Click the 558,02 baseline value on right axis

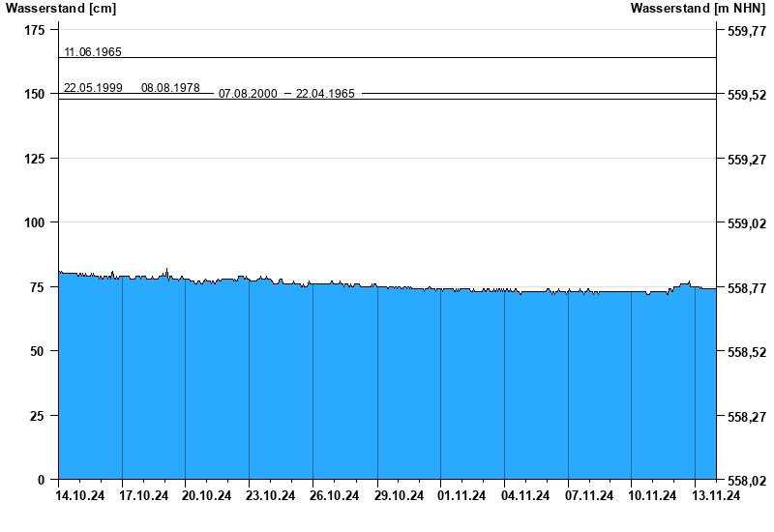(x=745, y=481)
